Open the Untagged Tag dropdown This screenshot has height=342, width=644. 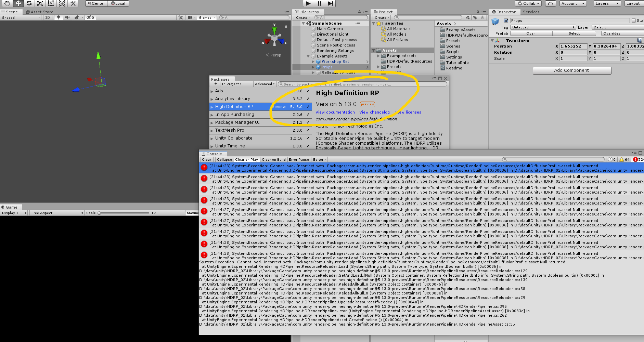coord(543,27)
